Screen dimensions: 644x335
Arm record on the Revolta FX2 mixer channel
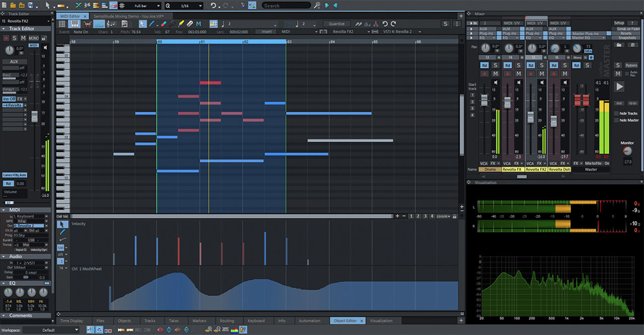click(531, 74)
